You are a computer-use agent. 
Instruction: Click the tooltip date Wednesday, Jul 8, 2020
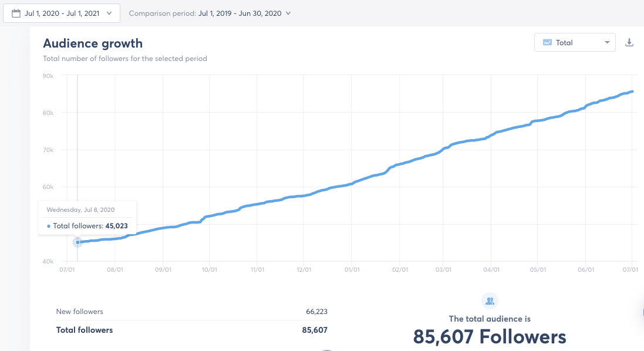pos(81,209)
